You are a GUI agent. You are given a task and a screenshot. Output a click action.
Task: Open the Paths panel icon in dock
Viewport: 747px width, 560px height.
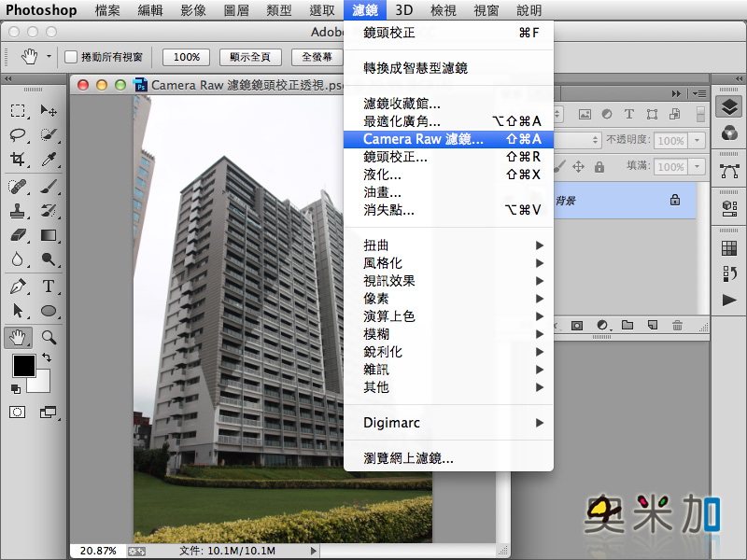coord(729,171)
